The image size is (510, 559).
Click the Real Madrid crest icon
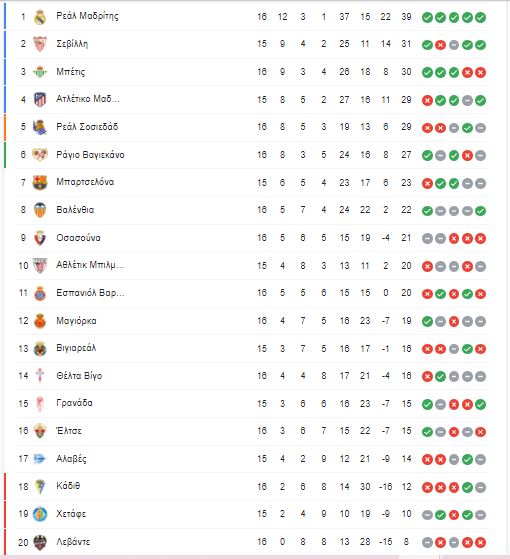(40, 17)
